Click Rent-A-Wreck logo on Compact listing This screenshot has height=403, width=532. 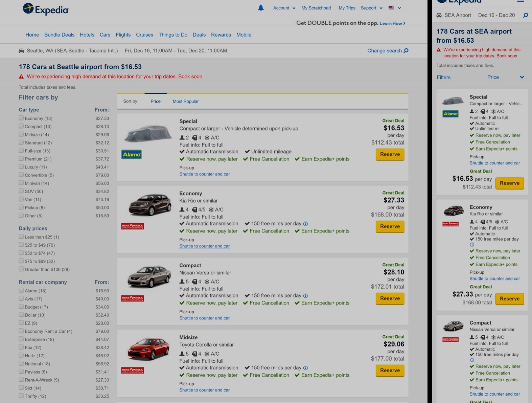coord(133,298)
